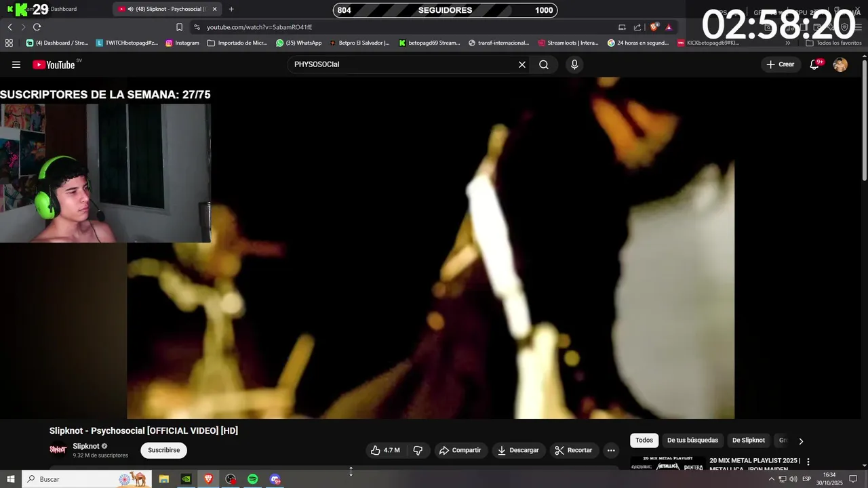The height and width of the screenshot is (488, 868).
Task: Go back in browser history
Action: coord(9,27)
